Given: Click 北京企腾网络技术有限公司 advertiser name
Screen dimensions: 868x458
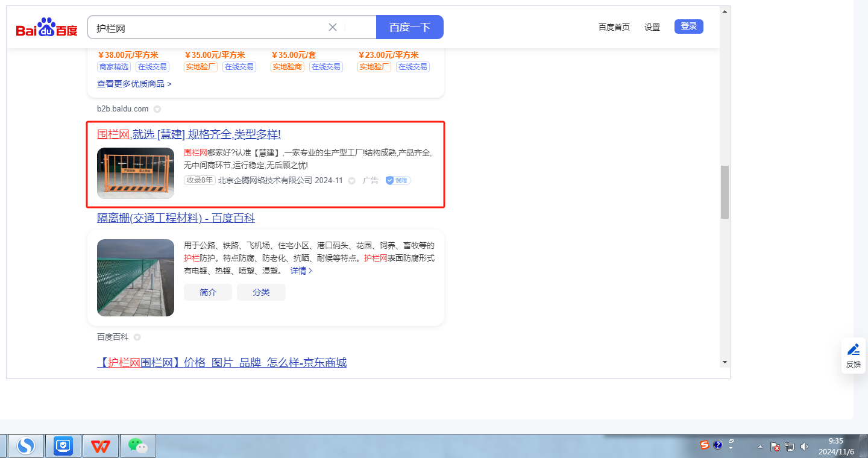Looking at the screenshot, I should pos(265,180).
